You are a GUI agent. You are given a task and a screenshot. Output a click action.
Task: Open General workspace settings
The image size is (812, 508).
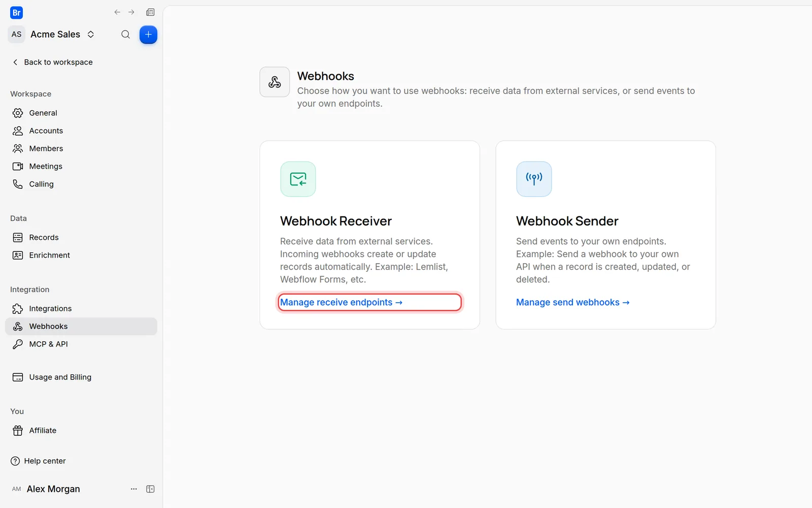pos(81,113)
